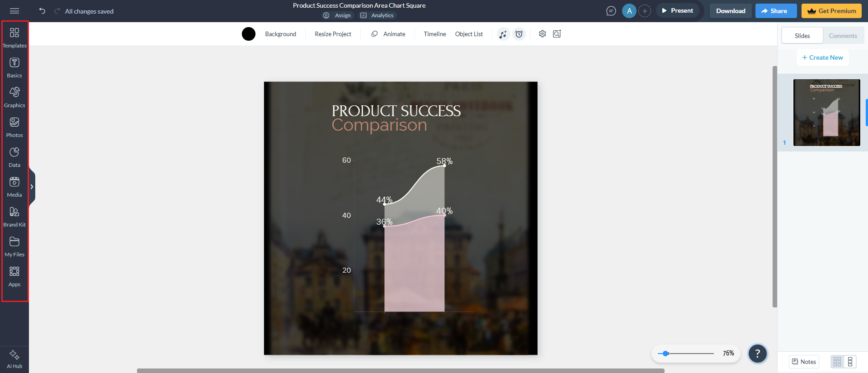Create a new slide with Create New
The width and height of the screenshot is (868, 373).
[822, 57]
